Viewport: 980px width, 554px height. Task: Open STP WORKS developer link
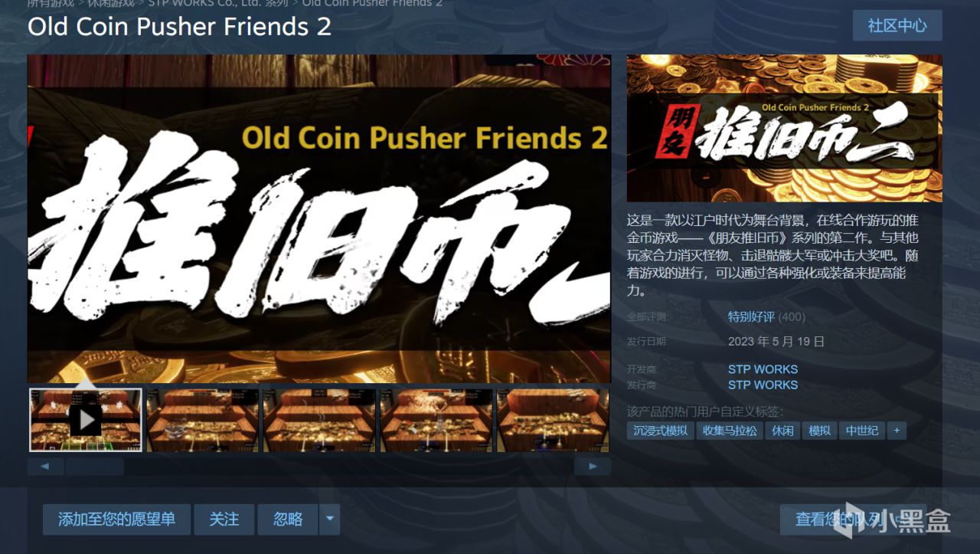763,369
